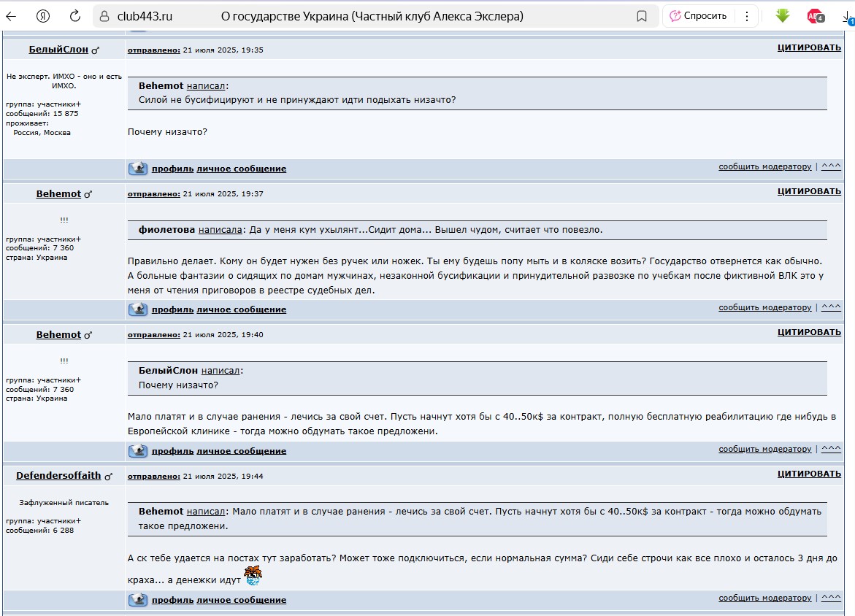Open the БелыйСлон username link
This screenshot has width=855, height=616.
point(58,49)
